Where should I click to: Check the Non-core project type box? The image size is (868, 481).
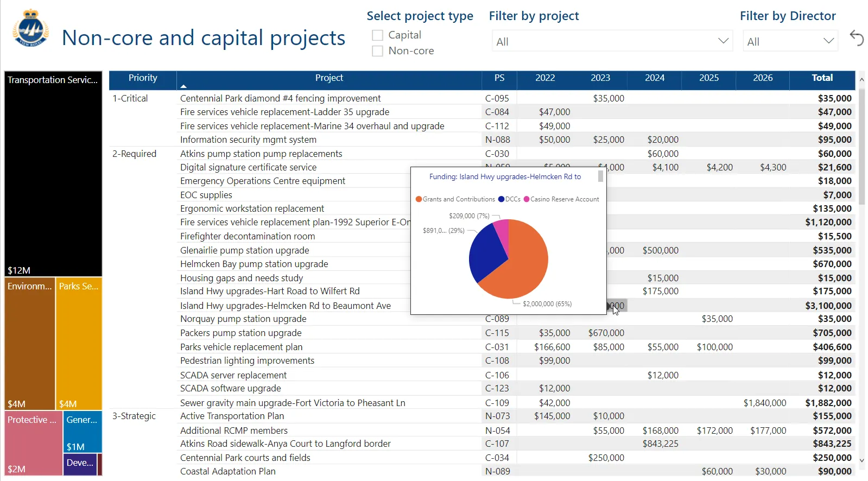click(x=377, y=51)
